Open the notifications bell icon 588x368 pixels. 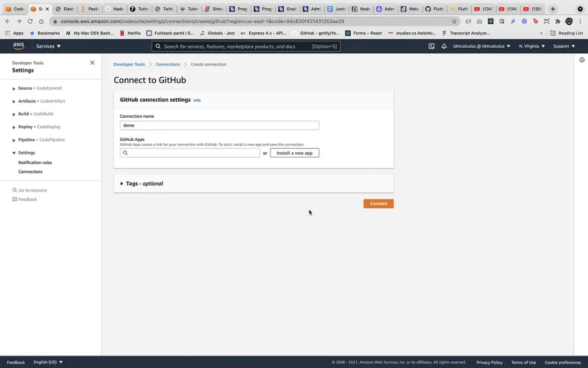444,46
